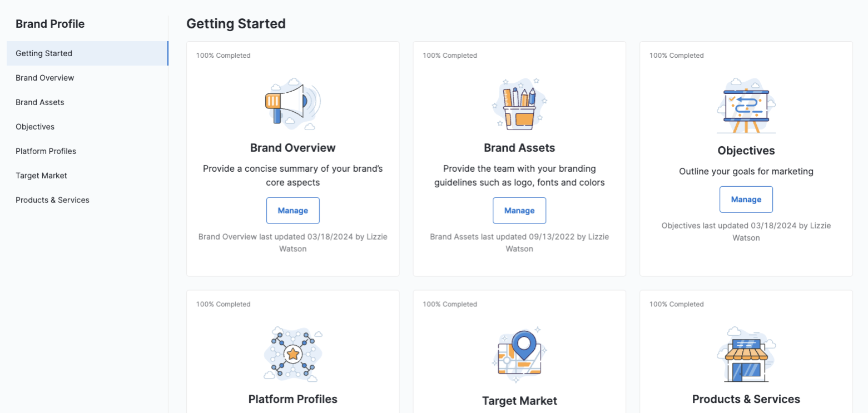The image size is (868, 413).
Task: Click the pencil cup Brand Assets icon
Action: point(519,103)
